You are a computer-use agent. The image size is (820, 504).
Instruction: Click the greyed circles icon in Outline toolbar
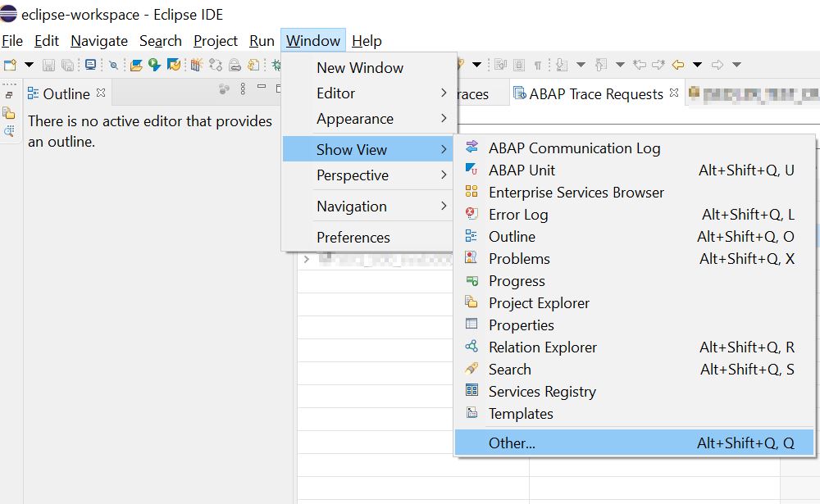224,89
